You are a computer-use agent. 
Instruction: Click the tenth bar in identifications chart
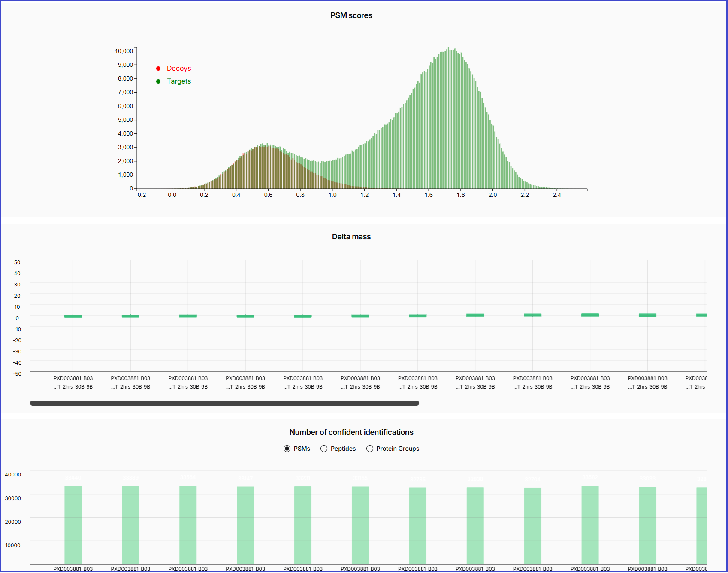pos(590,525)
